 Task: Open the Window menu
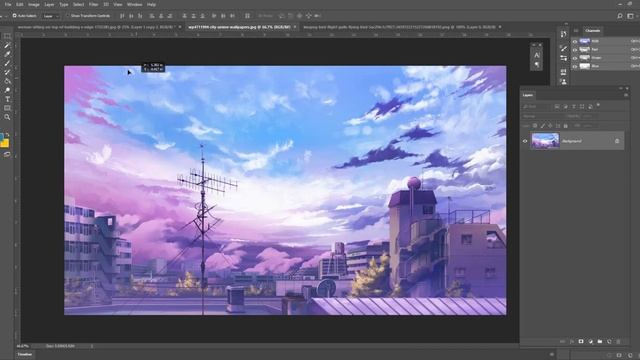134,4
